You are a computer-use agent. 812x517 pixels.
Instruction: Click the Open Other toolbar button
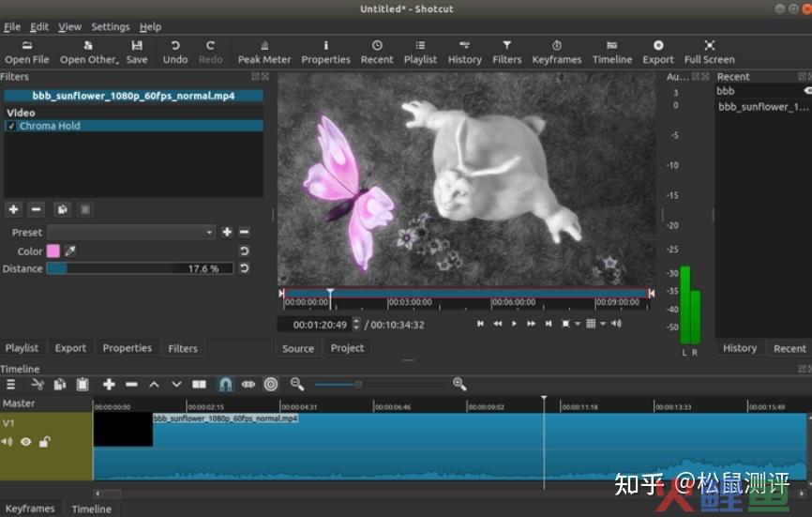(89, 53)
